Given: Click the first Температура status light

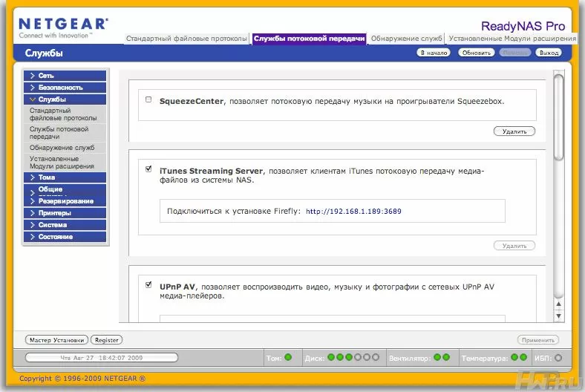Looking at the screenshot, I should click(514, 357).
